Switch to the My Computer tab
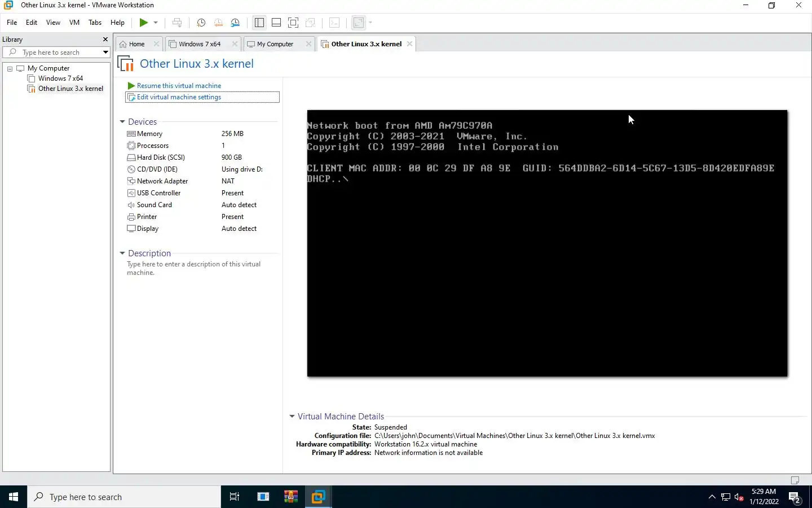Screen dimensions: 812x508 point(275,44)
